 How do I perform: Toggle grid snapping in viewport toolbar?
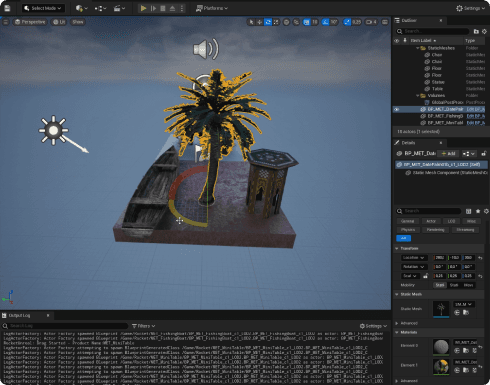click(306, 22)
